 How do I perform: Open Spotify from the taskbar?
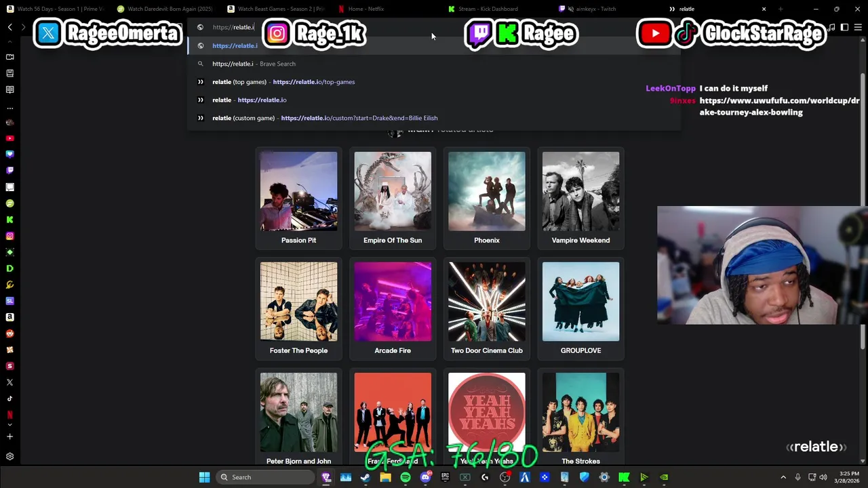(x=406, y=477)
